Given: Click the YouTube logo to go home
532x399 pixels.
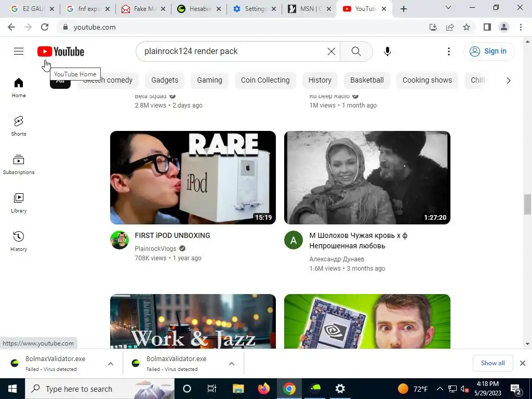Looking at the screenshot, I should (61, 51).
